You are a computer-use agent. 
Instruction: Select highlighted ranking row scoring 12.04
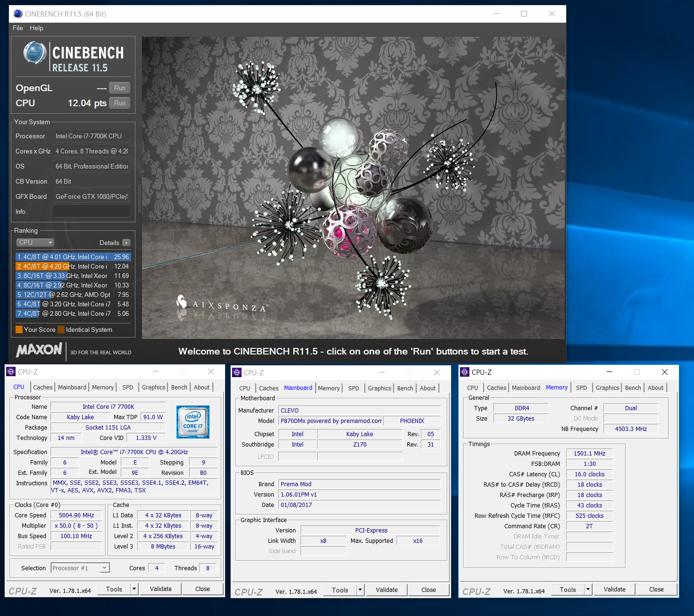pos(73,266)
